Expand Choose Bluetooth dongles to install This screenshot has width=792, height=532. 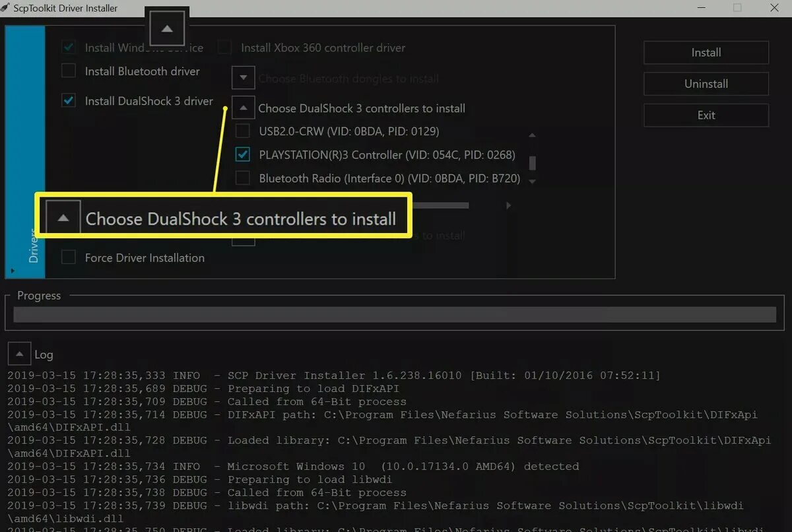pyautogui.click(x=244, y=78)
